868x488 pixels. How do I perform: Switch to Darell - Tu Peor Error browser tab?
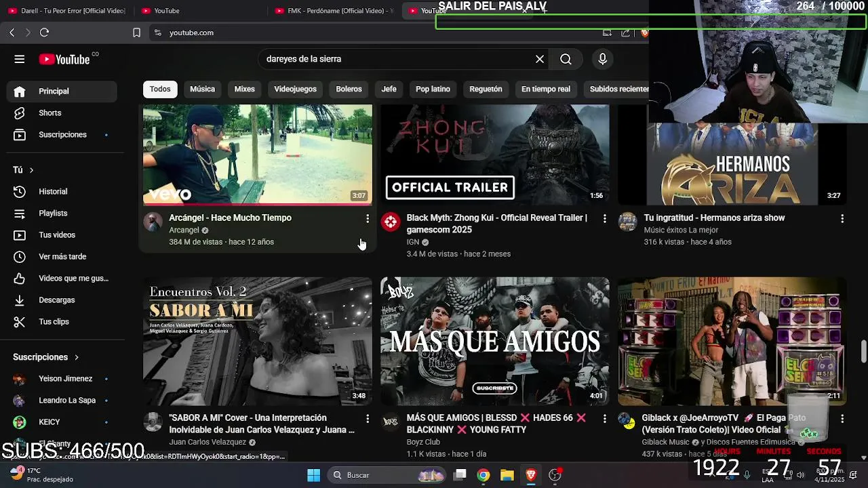coord(66,11)
